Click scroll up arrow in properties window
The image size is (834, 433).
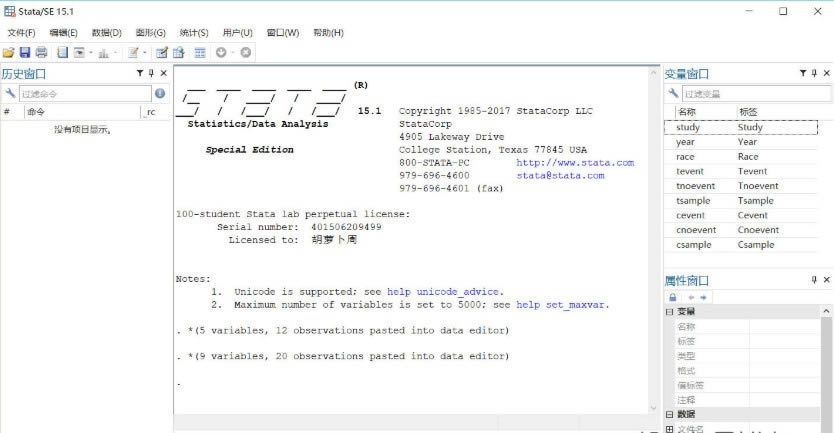826,311
